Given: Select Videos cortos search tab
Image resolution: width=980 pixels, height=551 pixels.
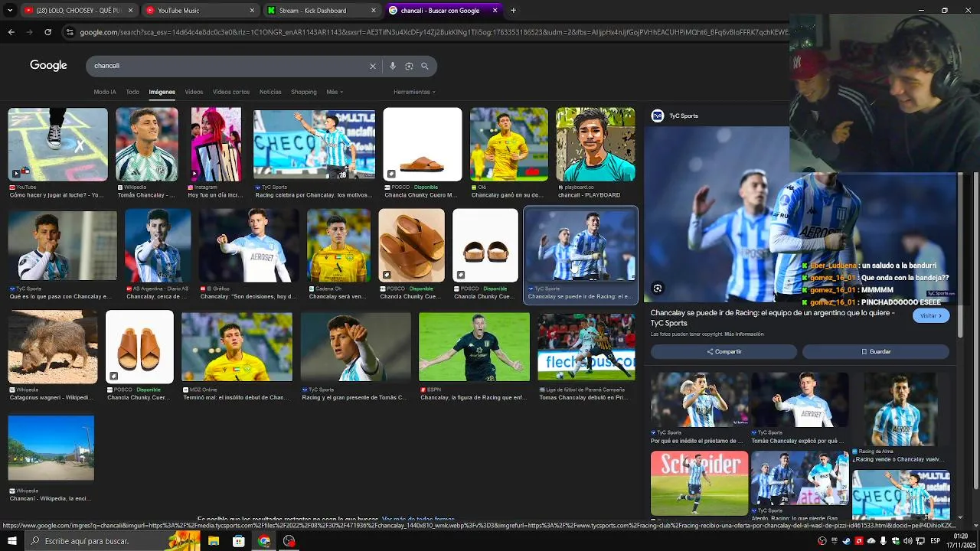Looking at the screenshot, I should [x=231, y=92].
